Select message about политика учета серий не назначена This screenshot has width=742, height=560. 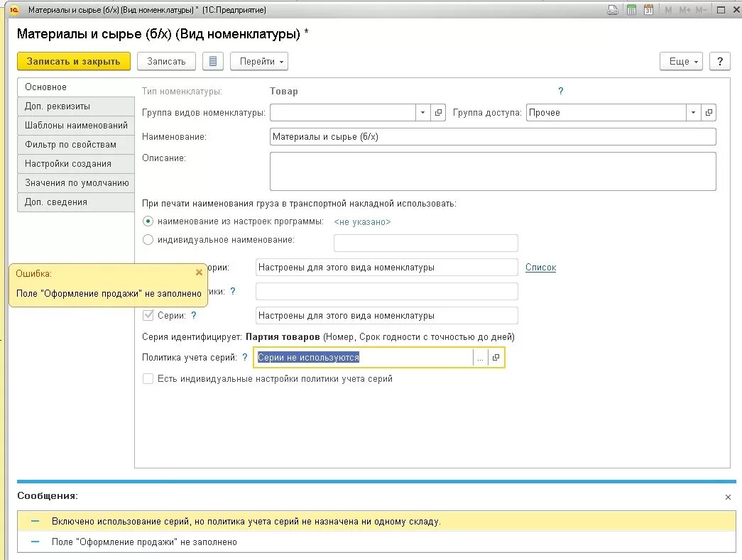(376, 521)
